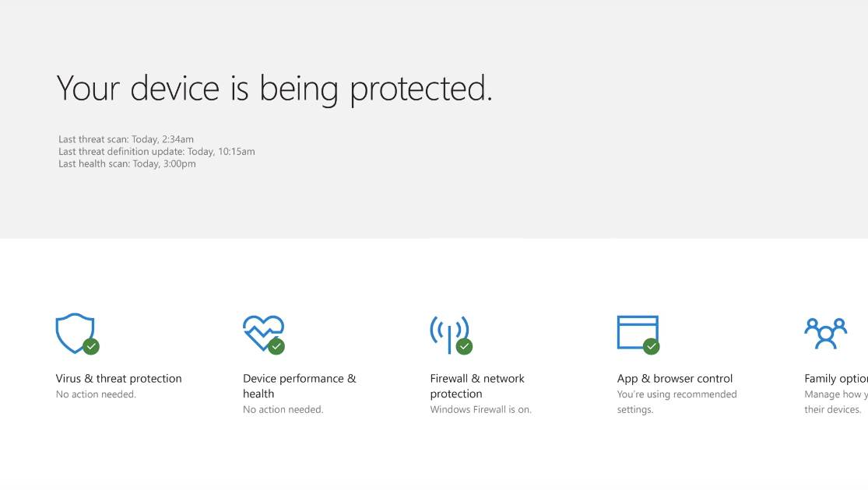Open the App & browser control label

pos(675,379)
